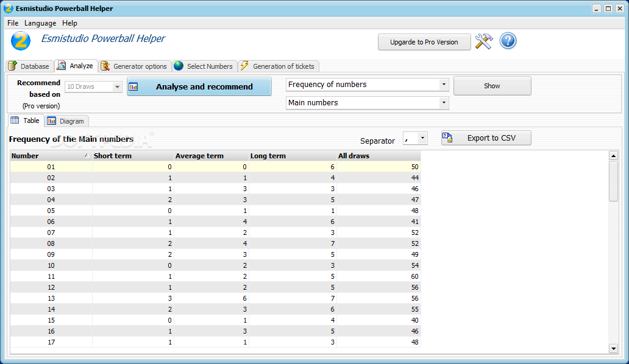
Task: Open the Help menu
Action: point(70,23)
